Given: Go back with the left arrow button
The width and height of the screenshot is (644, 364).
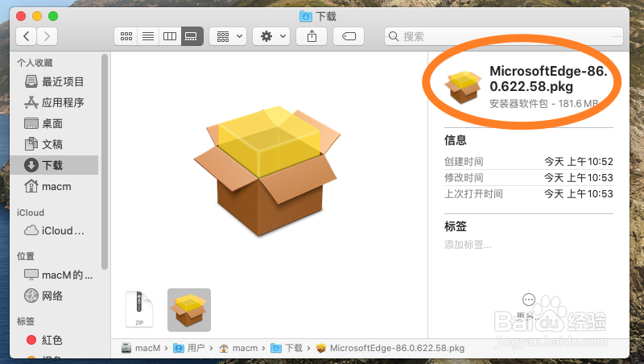Looking at the screenshot, I should coord(27,36).
